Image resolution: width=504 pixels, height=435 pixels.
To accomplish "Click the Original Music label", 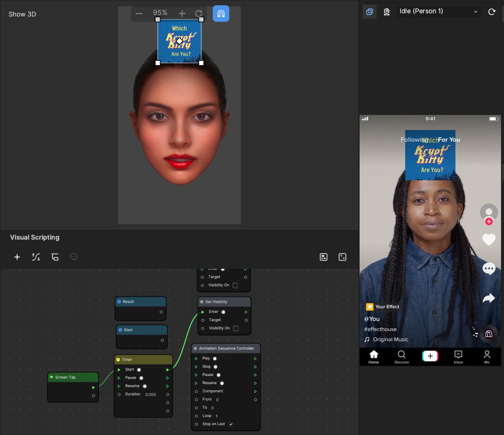I will [391, 340].
